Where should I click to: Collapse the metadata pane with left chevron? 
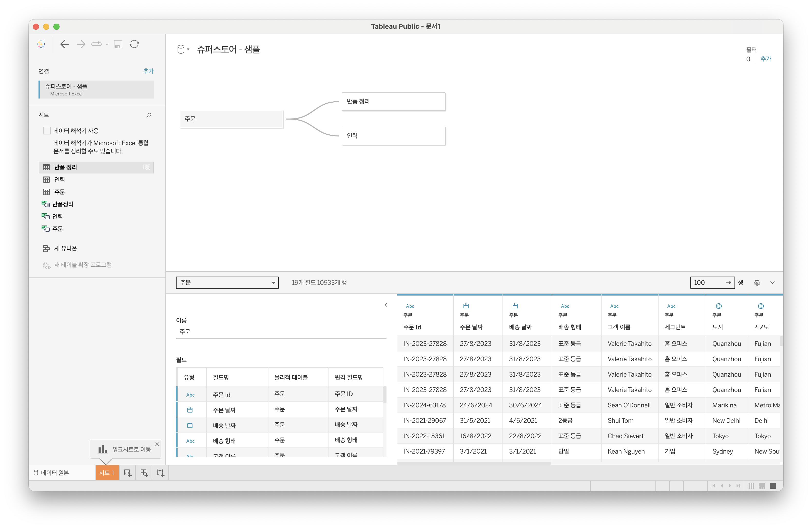(x=386, y=305)
